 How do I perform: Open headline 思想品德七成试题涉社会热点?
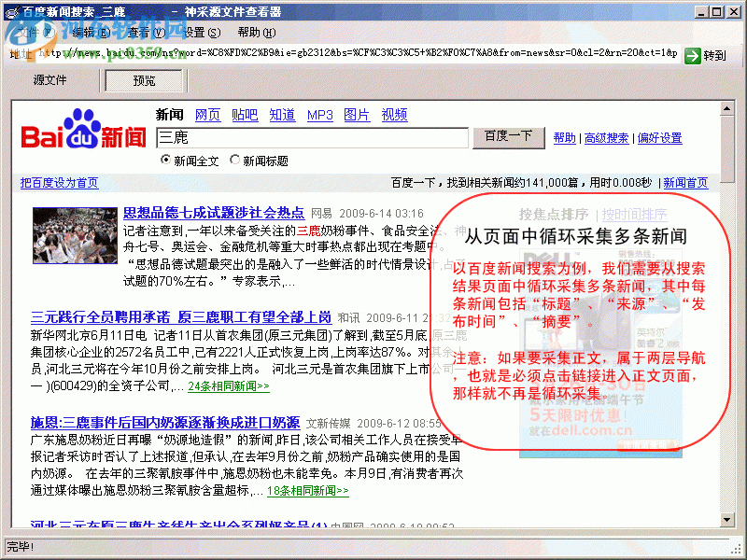click(214, 213)
